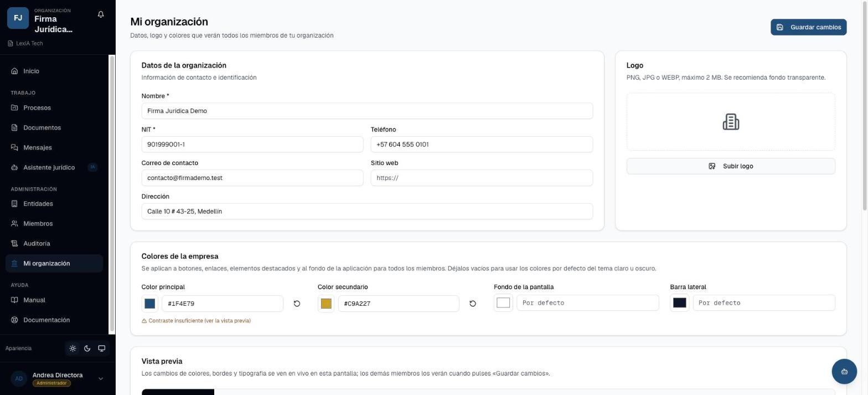Click the contrast warning triangle icon

pyautogui.click(x=144, y=321)
